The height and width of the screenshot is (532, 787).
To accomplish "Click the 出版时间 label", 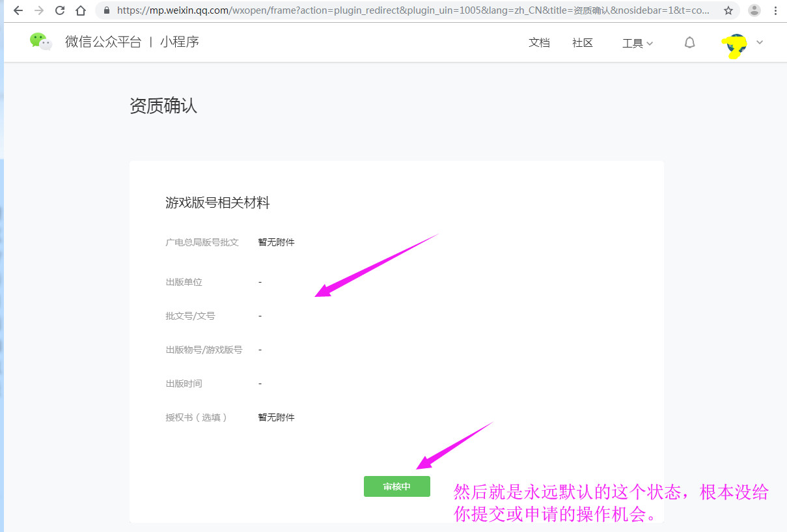I will [x=184, y=384].
